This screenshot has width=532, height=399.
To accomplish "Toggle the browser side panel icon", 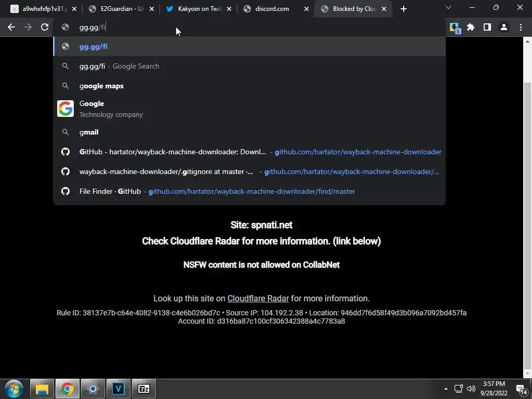I will click(487, 27).
